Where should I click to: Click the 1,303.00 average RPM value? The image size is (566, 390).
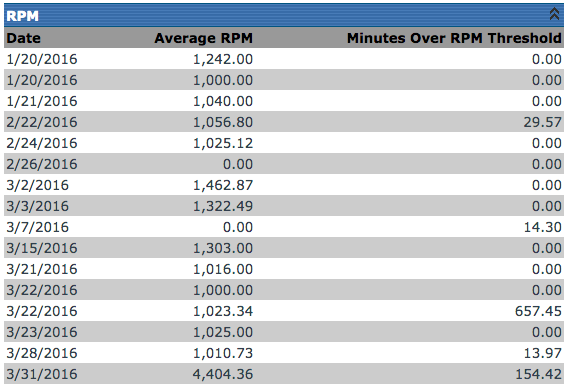[x=223, y=248]
